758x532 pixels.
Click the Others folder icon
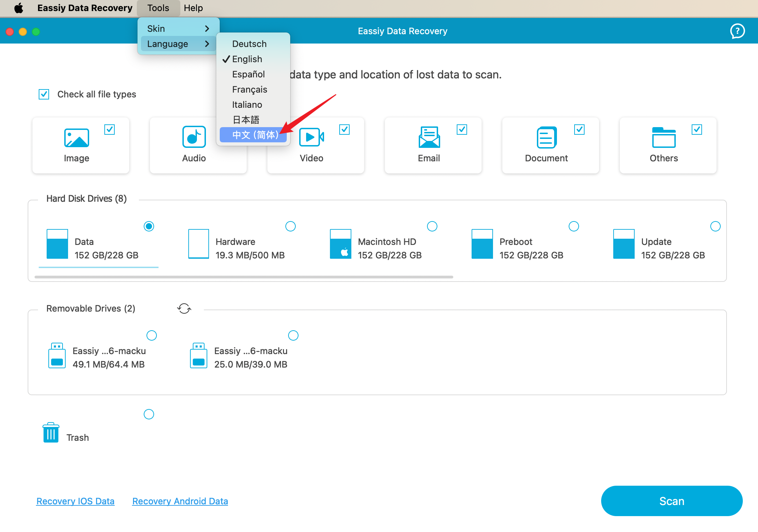pyautogui.click(x=664, y=137)
